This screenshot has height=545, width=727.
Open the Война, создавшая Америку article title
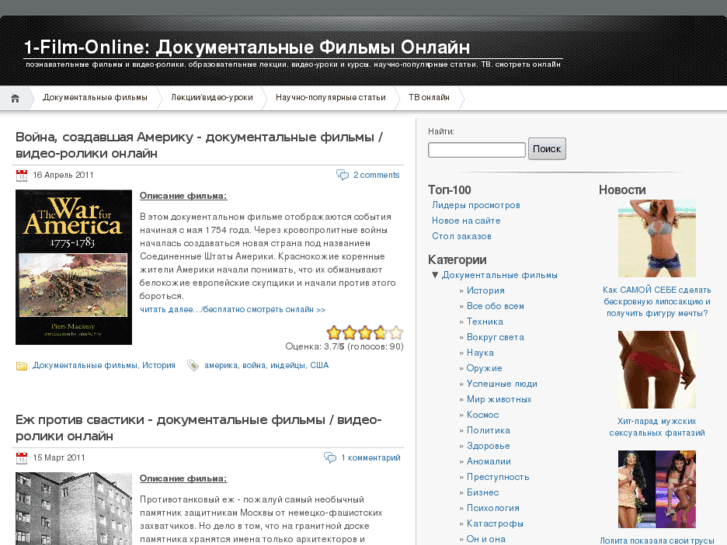pyautogui.click(x=199, y=145)
